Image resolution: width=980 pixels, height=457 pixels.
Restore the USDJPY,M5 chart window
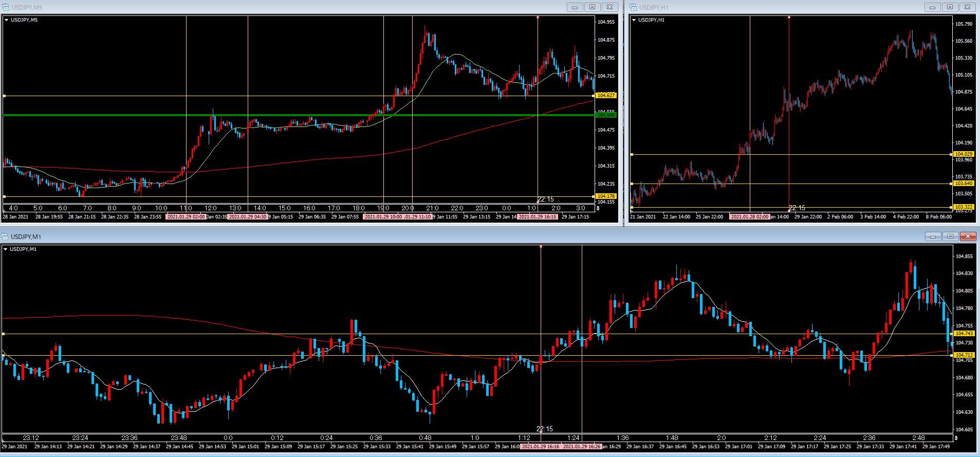click(592, 7)
